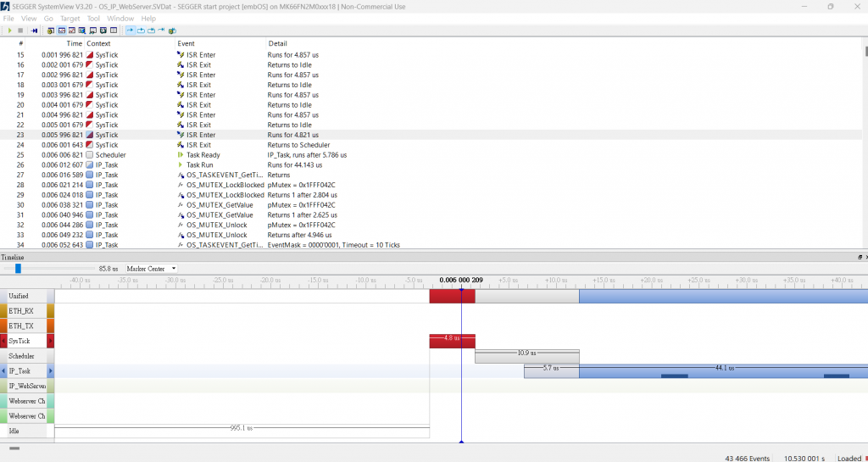Select the Scheduler timeline row label
868x462 pixels.
(27, 356)
